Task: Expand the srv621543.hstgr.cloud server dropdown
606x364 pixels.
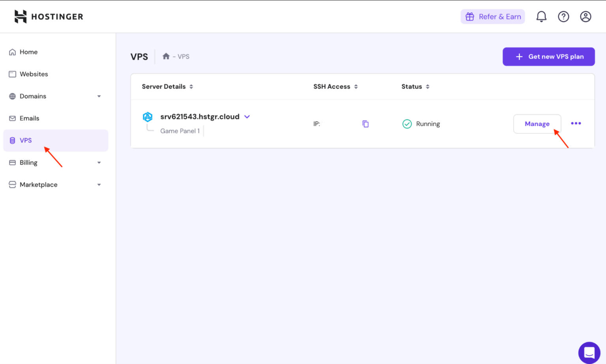Action: point(247,117)
